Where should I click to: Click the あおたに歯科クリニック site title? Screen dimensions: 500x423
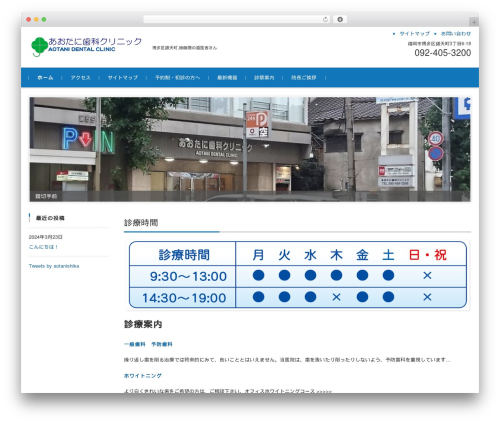click(x=95, y=42)
